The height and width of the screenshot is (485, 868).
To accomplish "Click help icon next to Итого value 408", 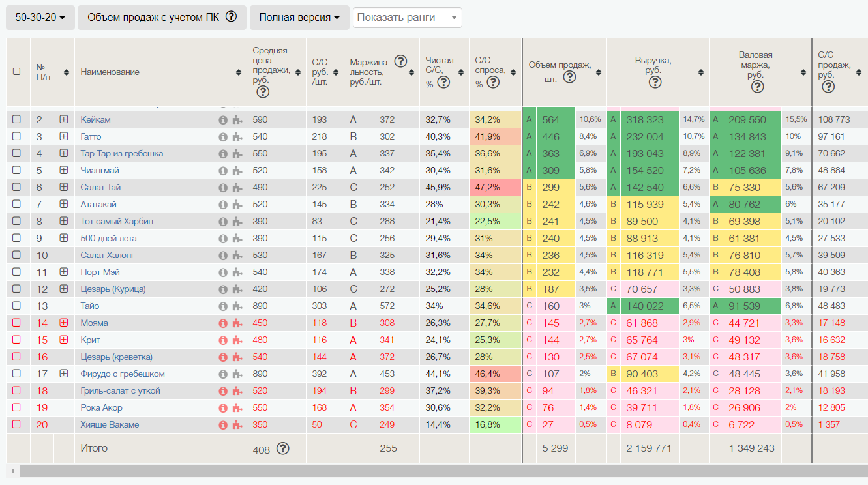I will coord(282,448).
